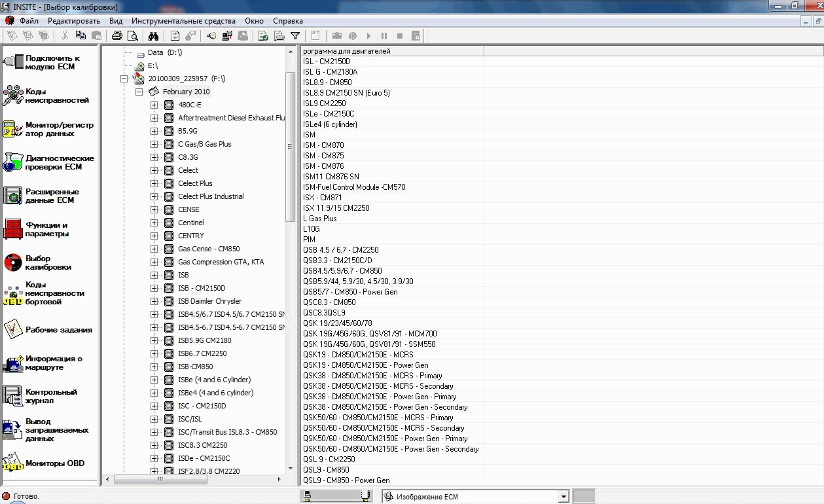Click the computer ECM connection toolbar icon
Image resolution: width=824 pixels, height=504 pixels.
coord(228,35)
